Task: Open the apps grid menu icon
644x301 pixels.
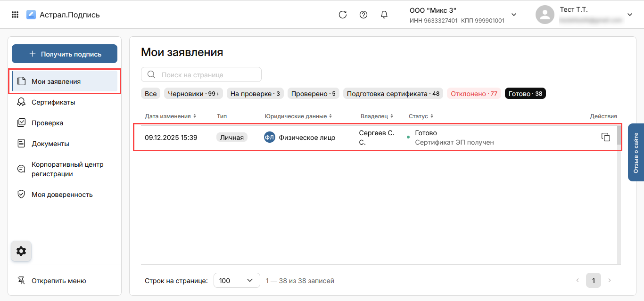Action: tap(15, 15)
